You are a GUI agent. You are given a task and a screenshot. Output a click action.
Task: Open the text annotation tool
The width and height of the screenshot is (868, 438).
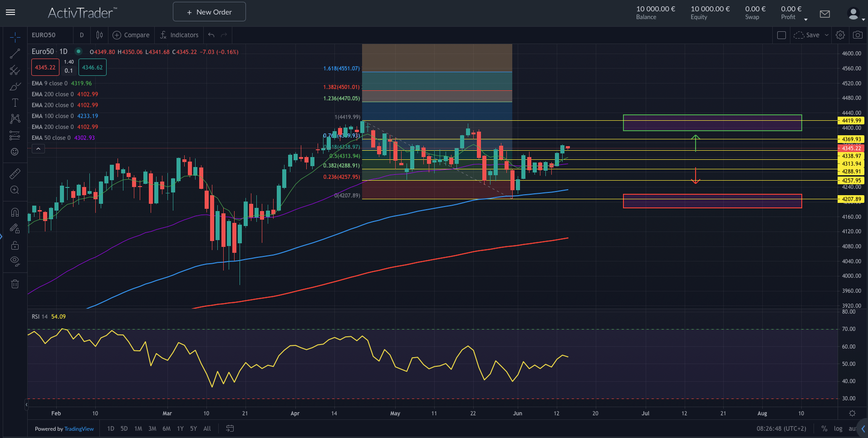coord(15,102)
